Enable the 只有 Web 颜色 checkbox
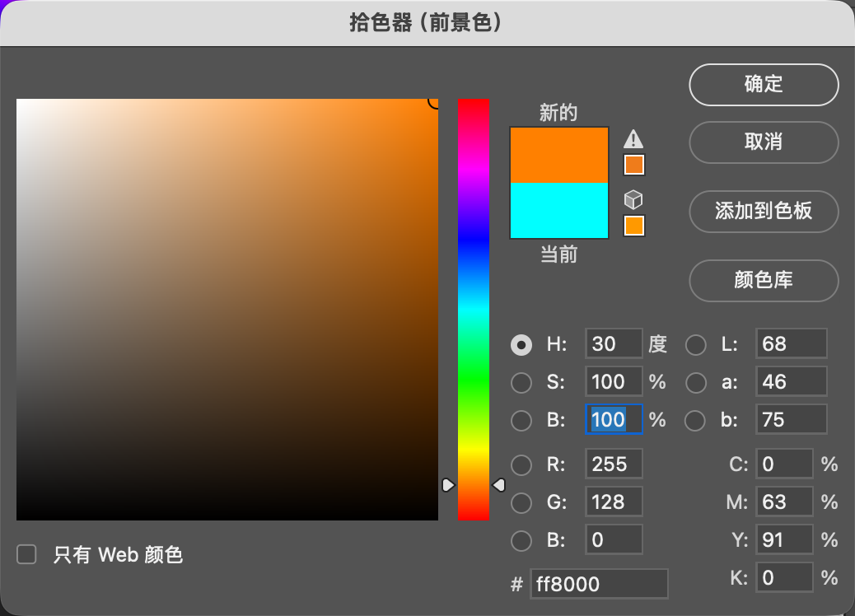This screenshot has height=616, width=855. 27,554
